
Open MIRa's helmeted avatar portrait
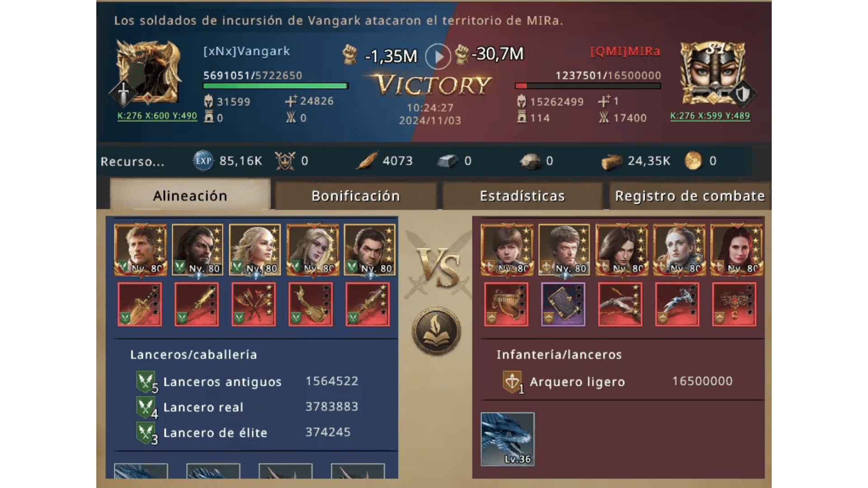713,73
